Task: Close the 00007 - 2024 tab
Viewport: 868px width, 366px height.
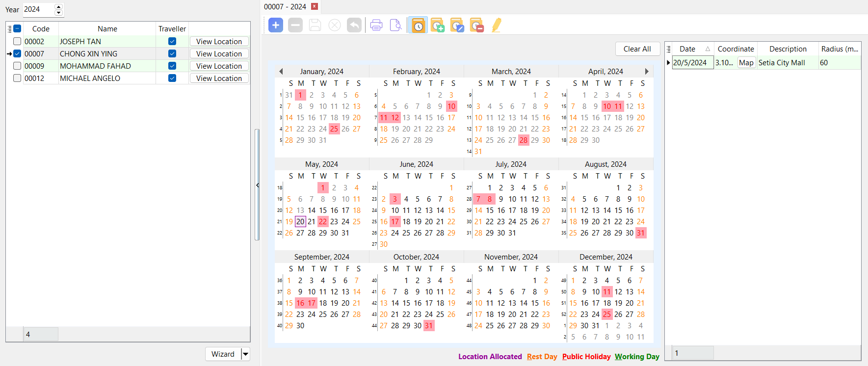Action: click(315, 6)
